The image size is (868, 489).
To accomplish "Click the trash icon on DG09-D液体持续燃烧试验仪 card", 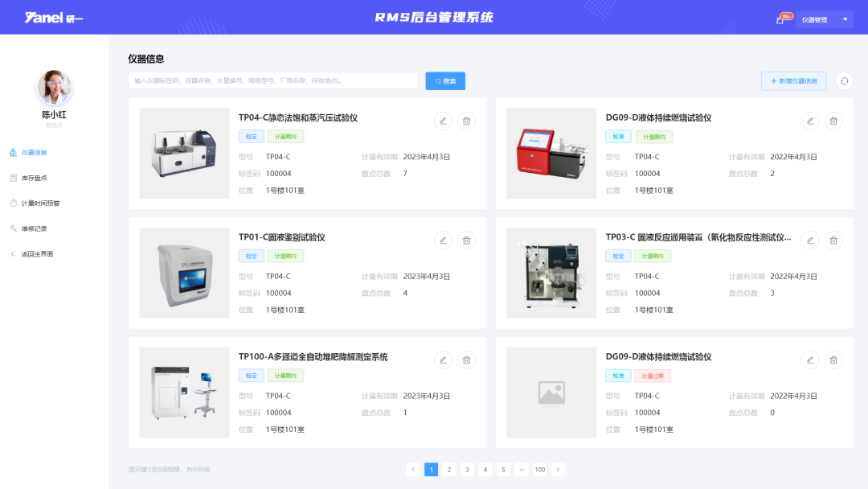I will coord(833,121).
